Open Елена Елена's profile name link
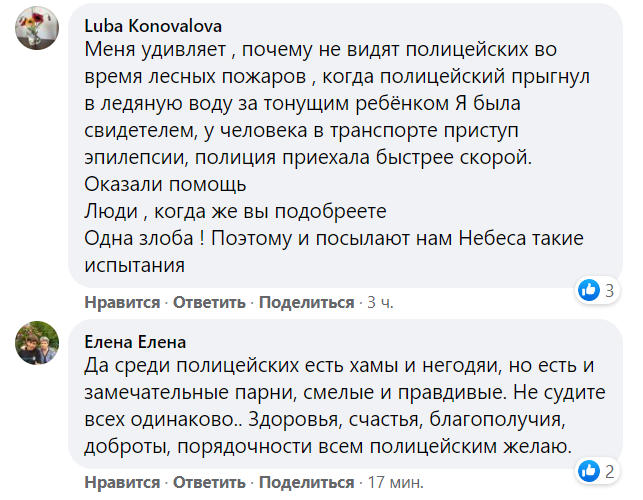The width and height of the screenshot is (643, 500). point(135,342)
